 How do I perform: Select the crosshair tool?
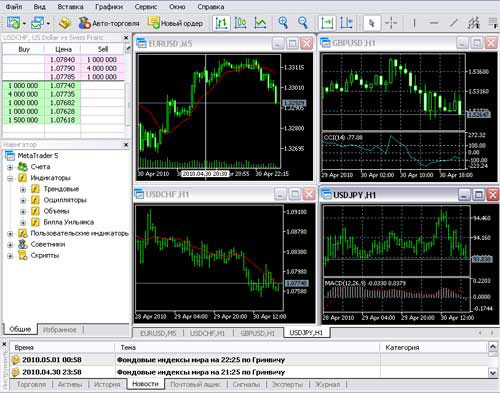(x=391, y=23)
